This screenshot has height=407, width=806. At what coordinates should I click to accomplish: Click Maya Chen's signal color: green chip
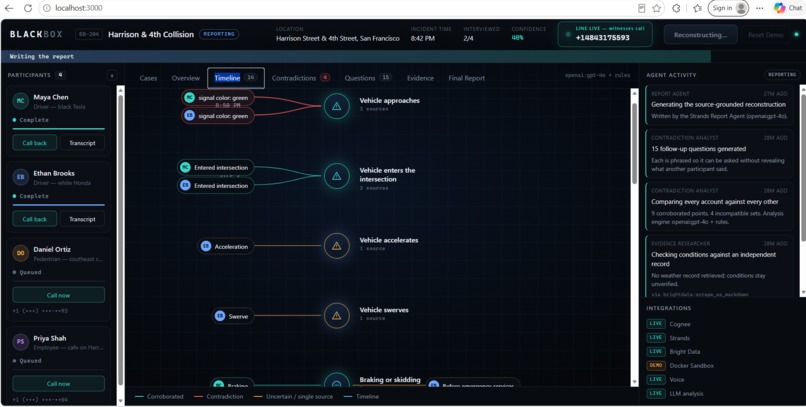coord(217,98)
